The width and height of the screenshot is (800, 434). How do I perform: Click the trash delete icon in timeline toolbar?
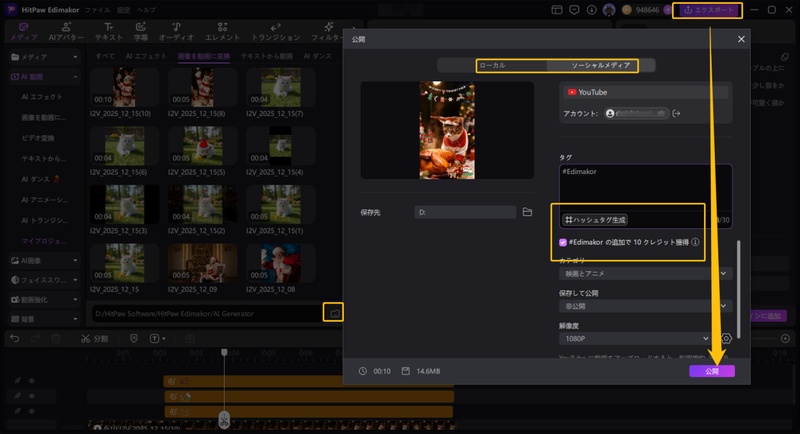[x=56, y=339]
